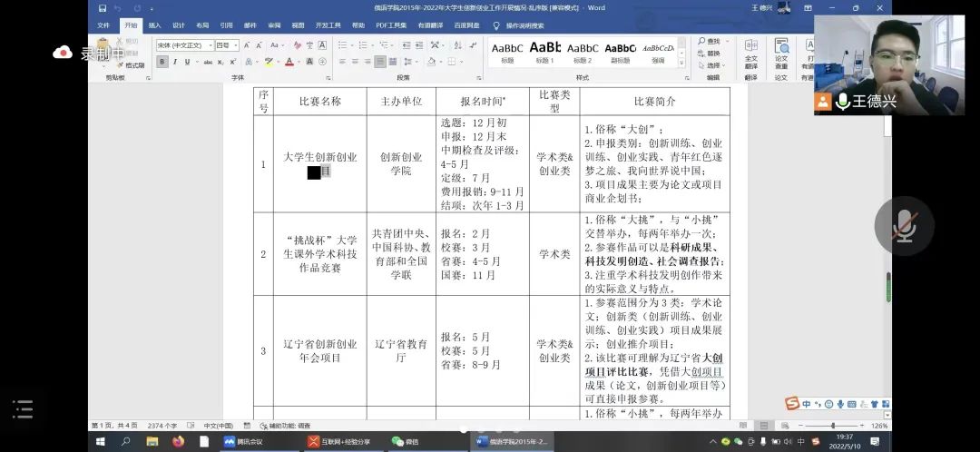Image resolution: width=980 pixels, height=452 pixels.
Task: Toggle Italic formatting button
Action: click(x=174, y=62)
